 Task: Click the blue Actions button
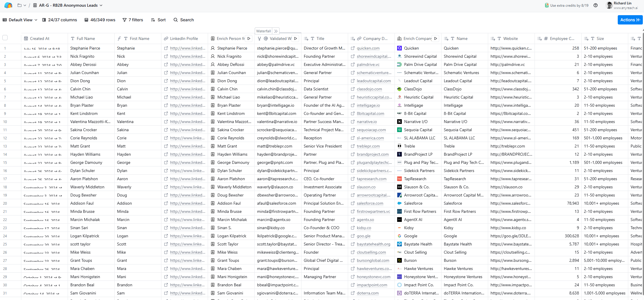click(x=630, y=20)
